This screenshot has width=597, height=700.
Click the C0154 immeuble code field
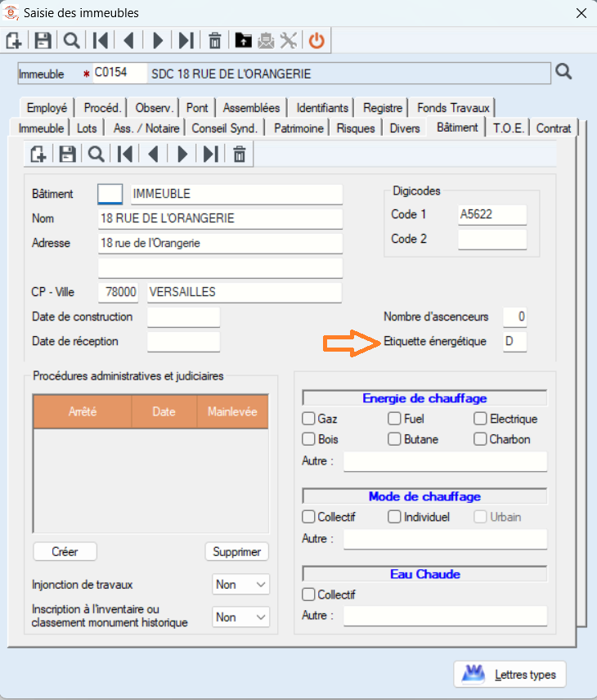point(119,73)
